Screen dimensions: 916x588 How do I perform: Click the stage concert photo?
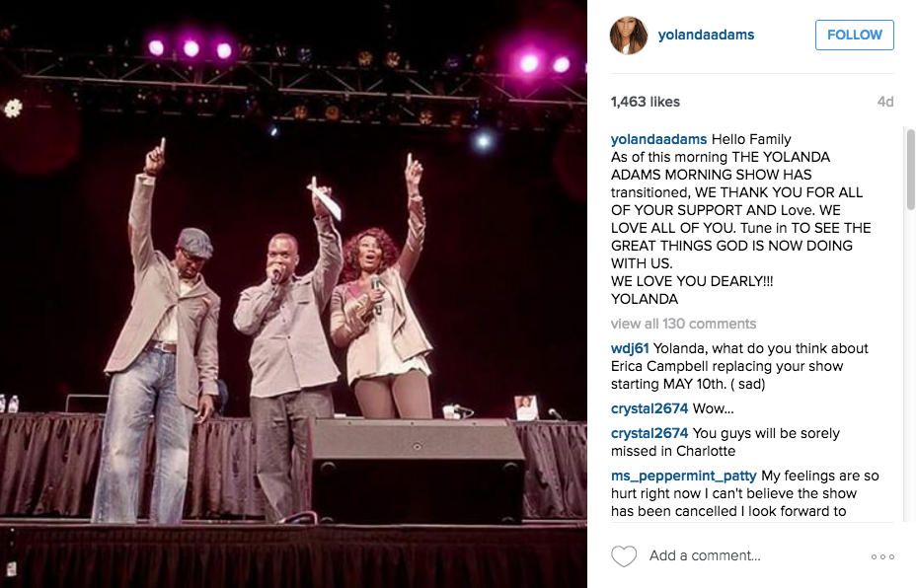coord(293,294)
